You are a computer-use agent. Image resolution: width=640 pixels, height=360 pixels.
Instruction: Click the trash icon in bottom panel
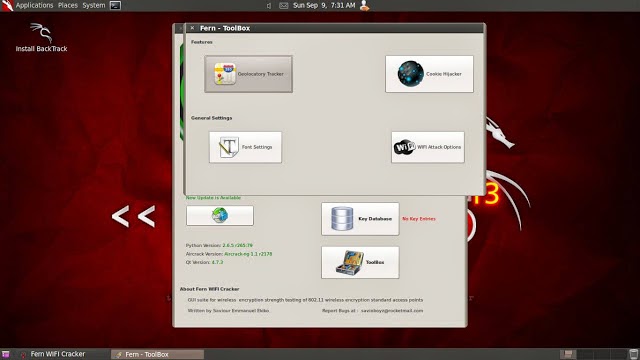click(633, 354)
